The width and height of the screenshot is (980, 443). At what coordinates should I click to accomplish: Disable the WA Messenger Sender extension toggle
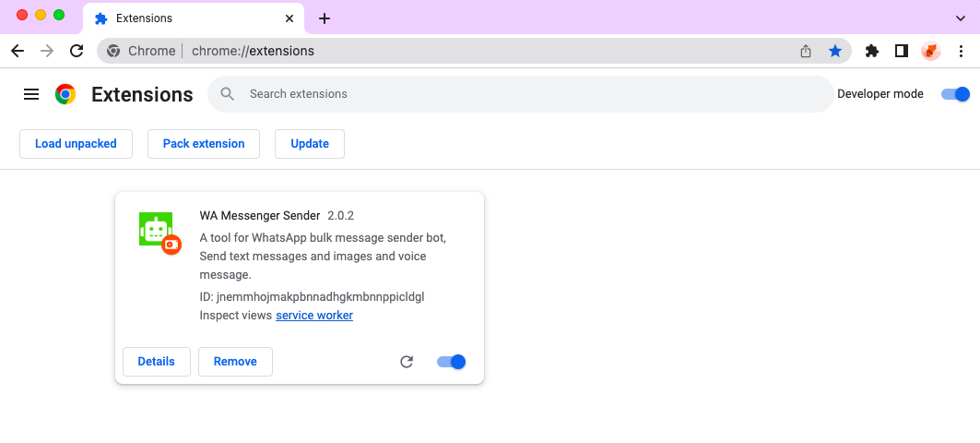click(451, 362)
